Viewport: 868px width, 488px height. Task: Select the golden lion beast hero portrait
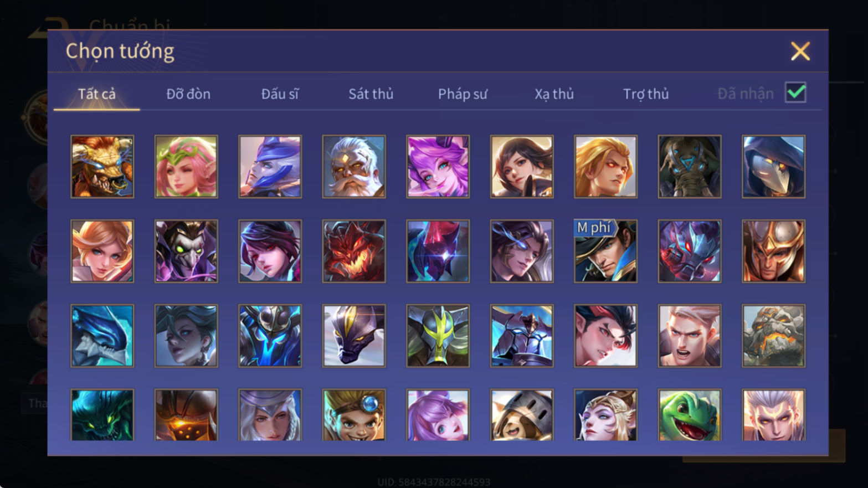click(102, 167)
